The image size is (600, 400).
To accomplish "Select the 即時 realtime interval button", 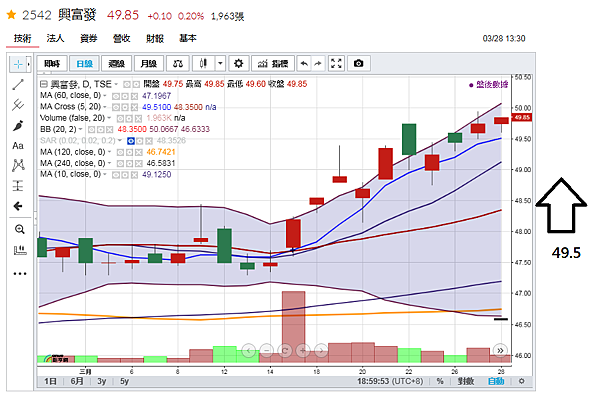I will click(52, 64).
